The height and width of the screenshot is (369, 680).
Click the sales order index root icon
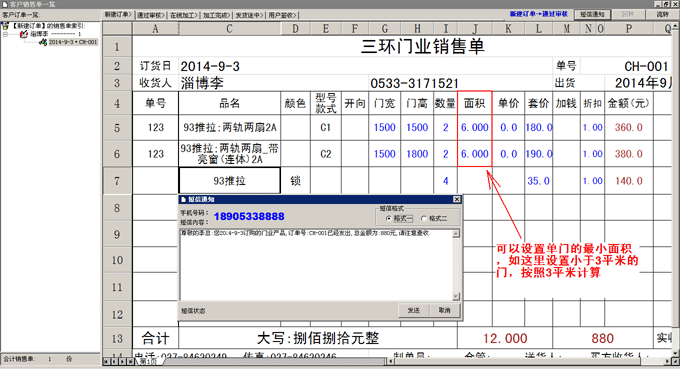coord(6,26)
